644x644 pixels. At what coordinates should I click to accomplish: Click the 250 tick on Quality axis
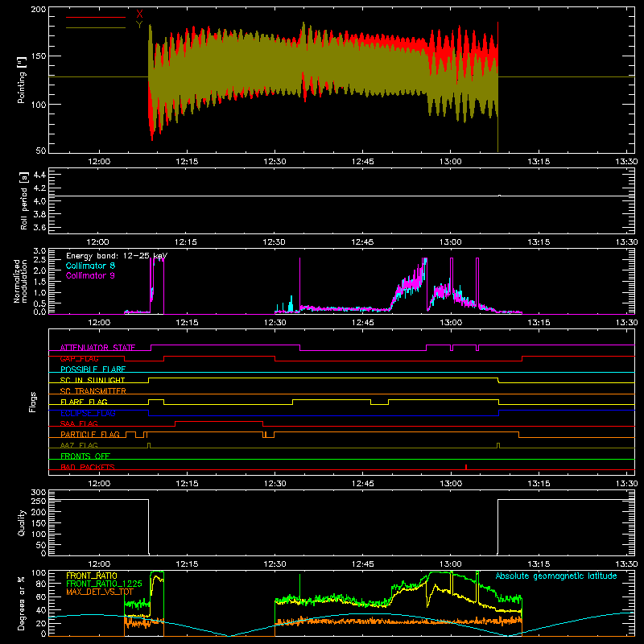tap(38, 501)
